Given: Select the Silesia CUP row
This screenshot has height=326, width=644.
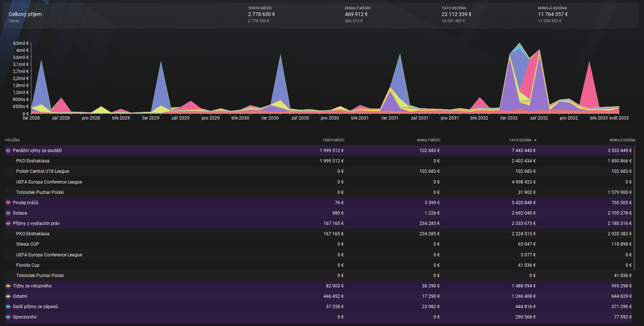Looking at the screenshot, I should (x=319, y=244).
